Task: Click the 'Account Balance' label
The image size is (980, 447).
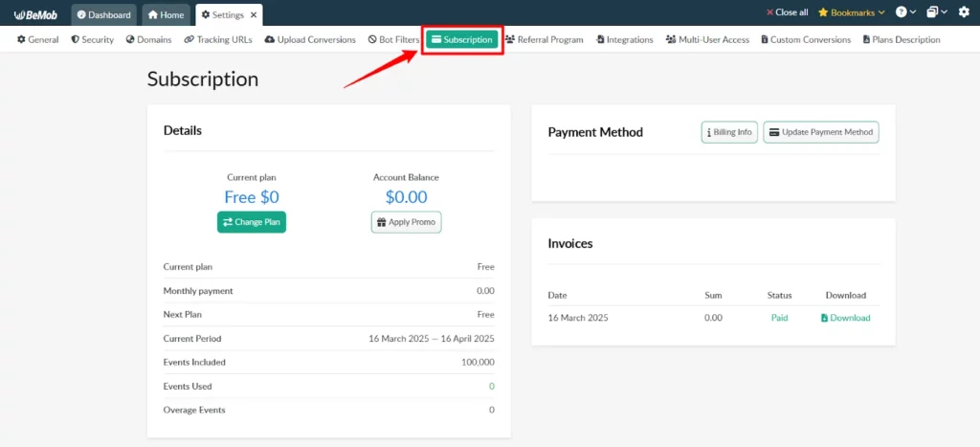Action: click(406, 177)
